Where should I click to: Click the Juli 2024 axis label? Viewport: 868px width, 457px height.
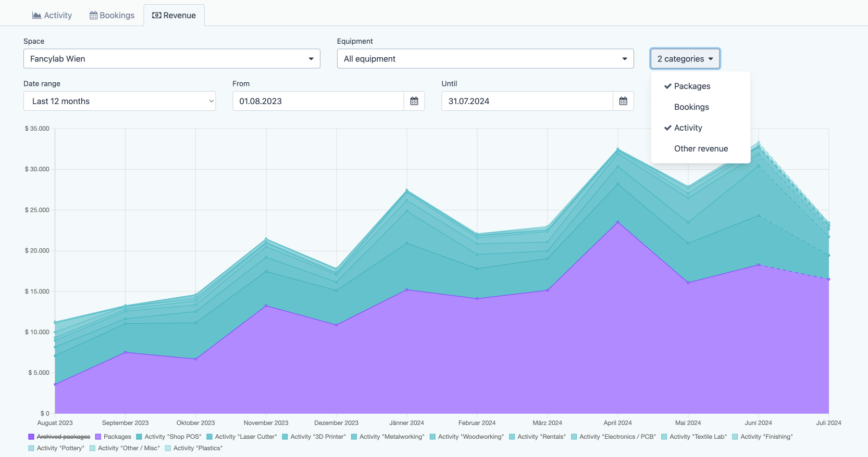(828, 423)
